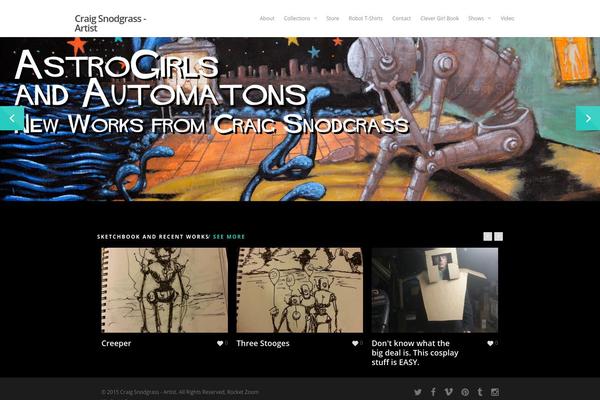Like the Three Stooges sketch via heart

[x=355, y=343]
